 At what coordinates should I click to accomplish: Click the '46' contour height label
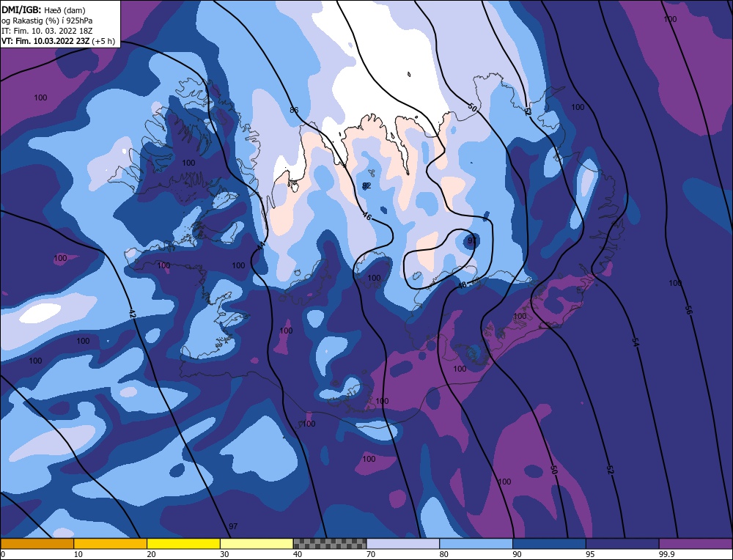click(x=367, y=216)
